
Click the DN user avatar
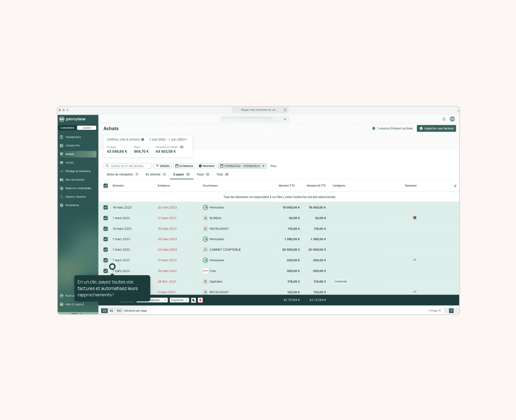point(452,119)
